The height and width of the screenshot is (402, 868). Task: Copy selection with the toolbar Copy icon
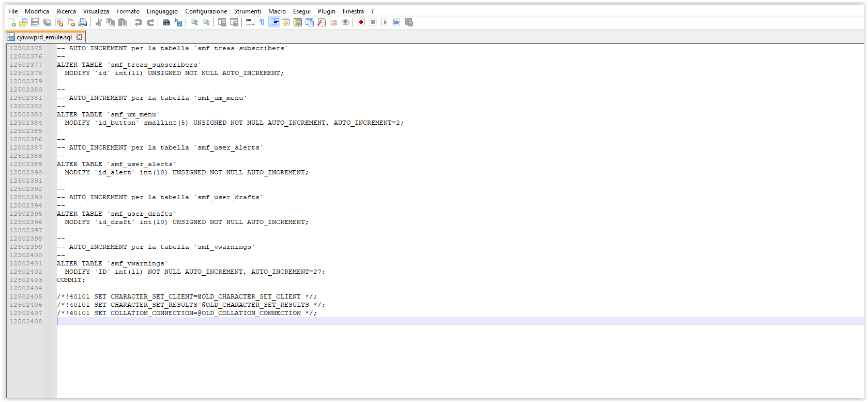coord(111,22)
